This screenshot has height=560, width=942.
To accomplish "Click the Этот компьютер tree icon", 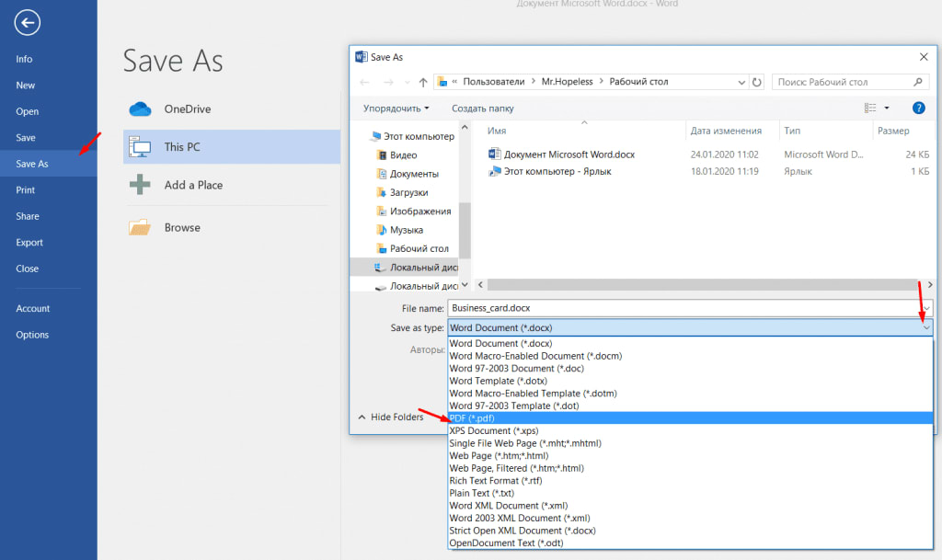I will coord(376,136).
